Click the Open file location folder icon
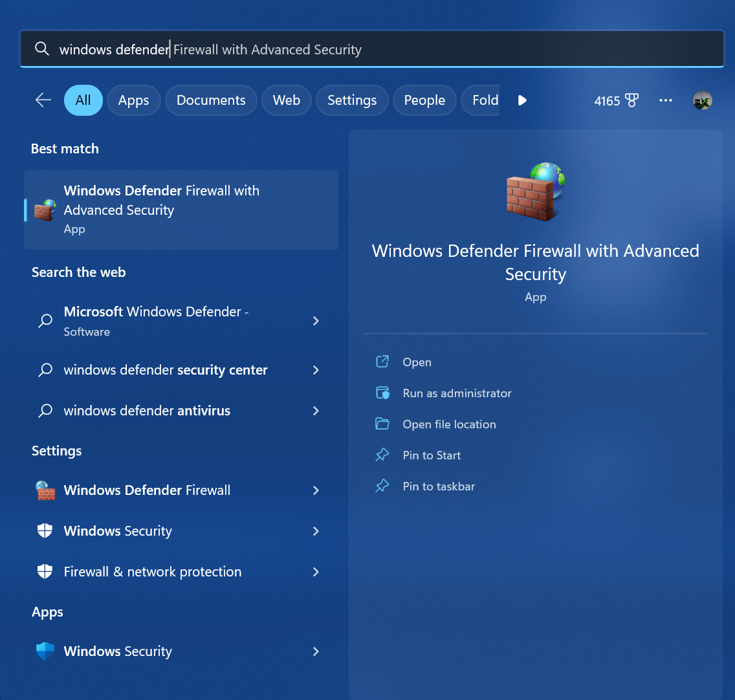 382,424
